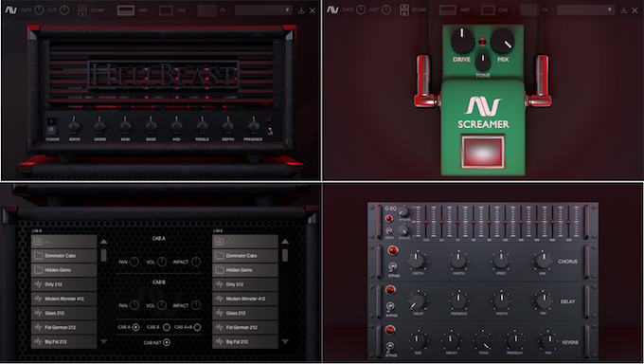Screen dimensions: 644x364
Task: Open the Hidden Gems folder in CAB B list
Action: tap(245, 270)
